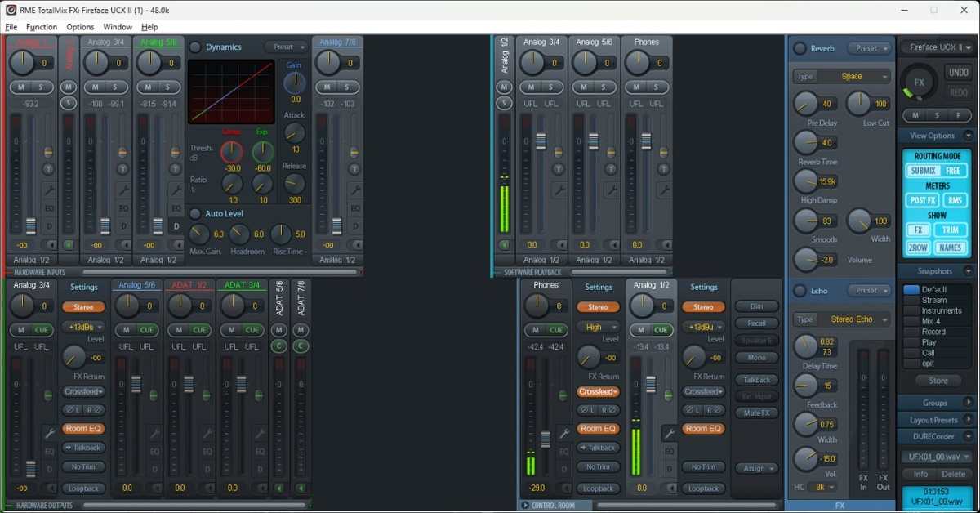The width and height of the screenshot is (980, 513).
Task: Click the TotalMix app icon in title bar
Action: click(11, 10)
